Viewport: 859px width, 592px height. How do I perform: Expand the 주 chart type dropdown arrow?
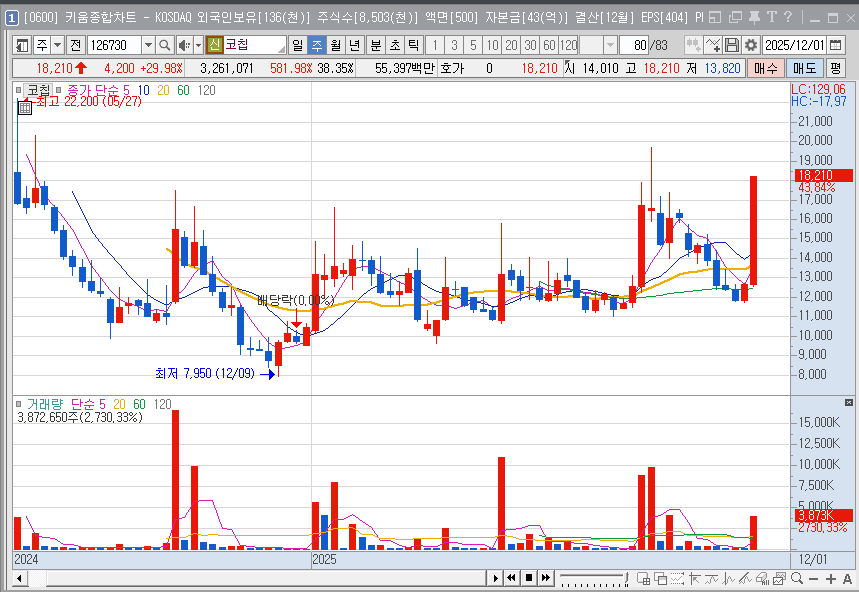(58, 45)
